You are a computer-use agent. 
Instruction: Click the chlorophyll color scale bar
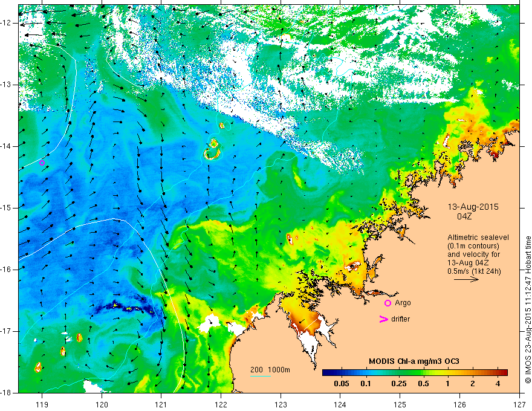[x=415, y=373]
